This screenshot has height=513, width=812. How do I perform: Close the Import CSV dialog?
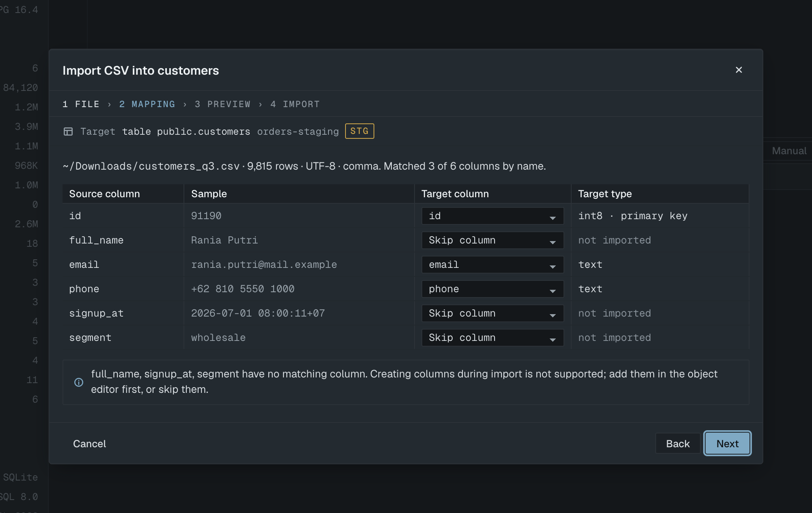click(739, 70)
